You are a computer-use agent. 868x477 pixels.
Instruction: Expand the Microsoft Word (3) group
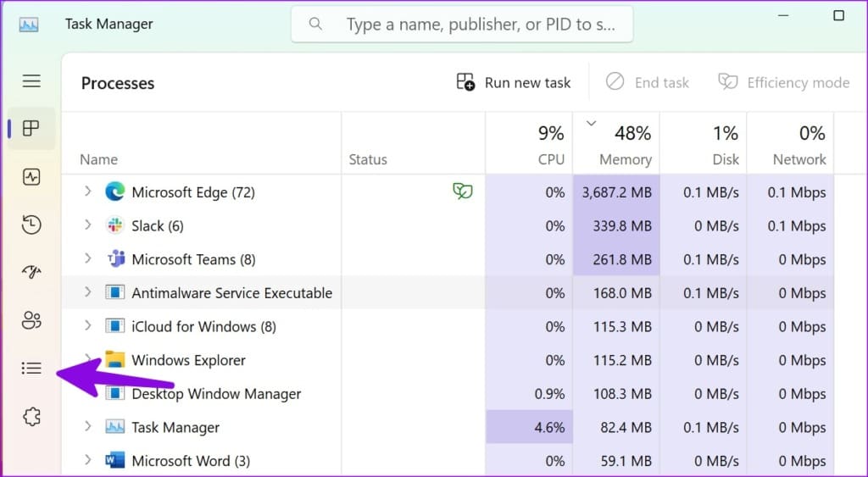[x=87, y=460]
